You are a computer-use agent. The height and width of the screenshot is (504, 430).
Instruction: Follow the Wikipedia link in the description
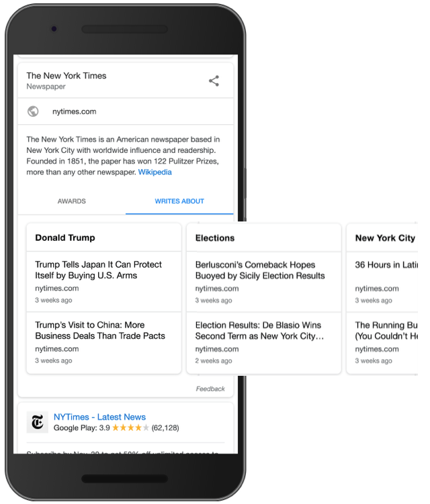pos(155,172)
